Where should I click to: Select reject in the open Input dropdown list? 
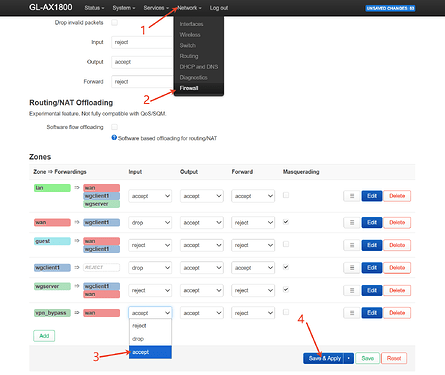[150, 326]
